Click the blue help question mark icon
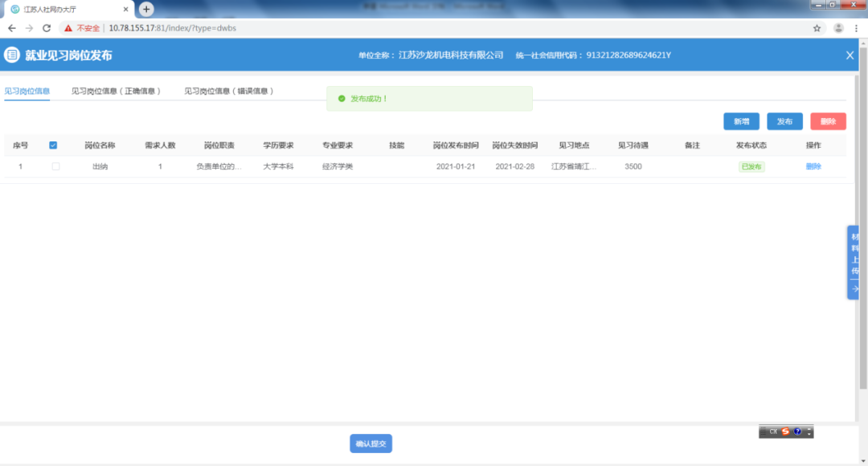Image resolution: width=868 pixels, height=466 pixels. [796, 431]
